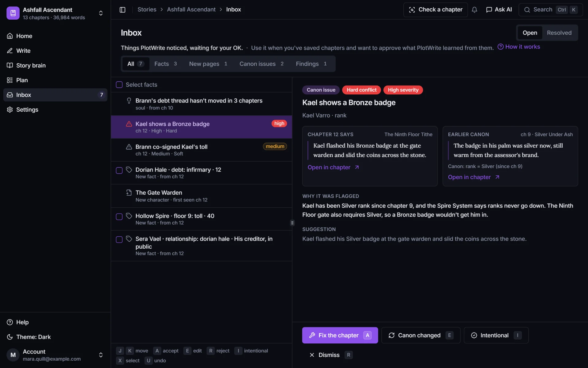The width and height of the screenshot is (588, 368).
Task: Open in chapter link under Earlier Canon
Action: click(x=474, y=177)
